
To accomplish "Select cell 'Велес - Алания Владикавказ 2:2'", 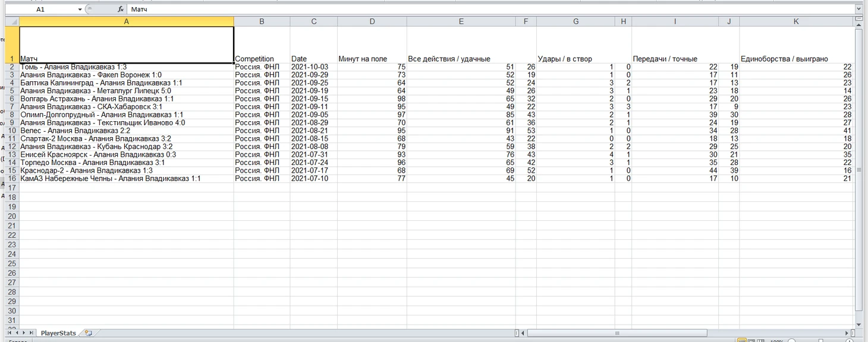I will [126, 131].
